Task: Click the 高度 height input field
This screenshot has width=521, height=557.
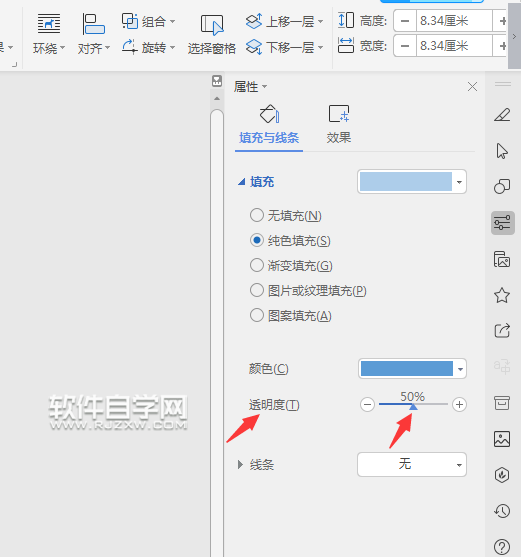Action: pyautogui.click(x=454, y=21)
